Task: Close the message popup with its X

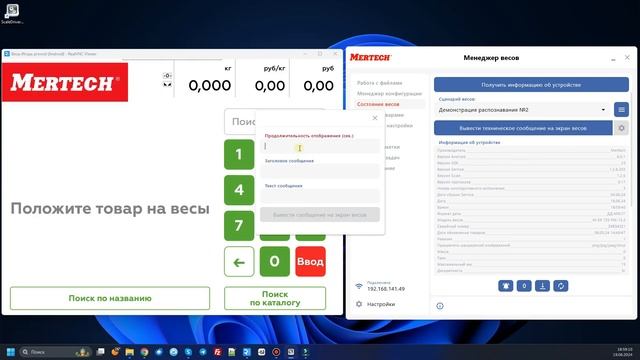Action: (x=375, y=118)
